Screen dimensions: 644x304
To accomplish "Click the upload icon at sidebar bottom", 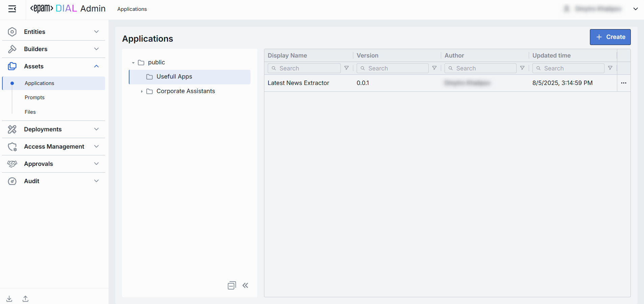I will tap(25, 299).
